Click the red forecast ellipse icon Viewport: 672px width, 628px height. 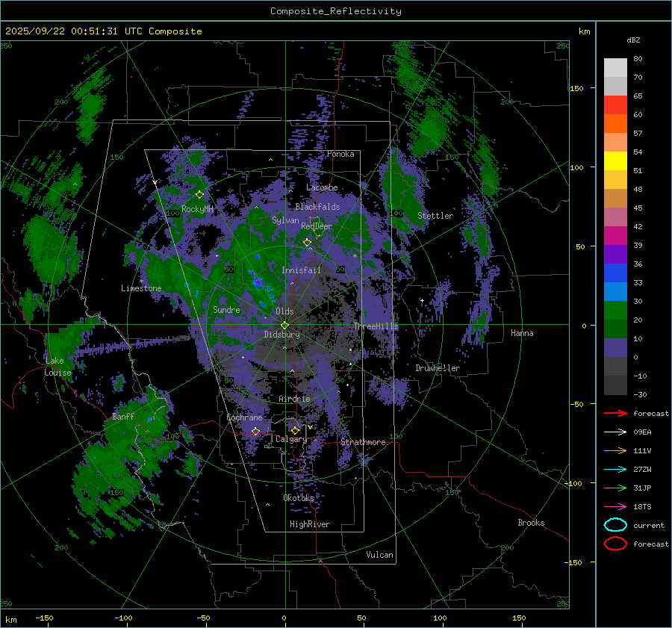615,544
